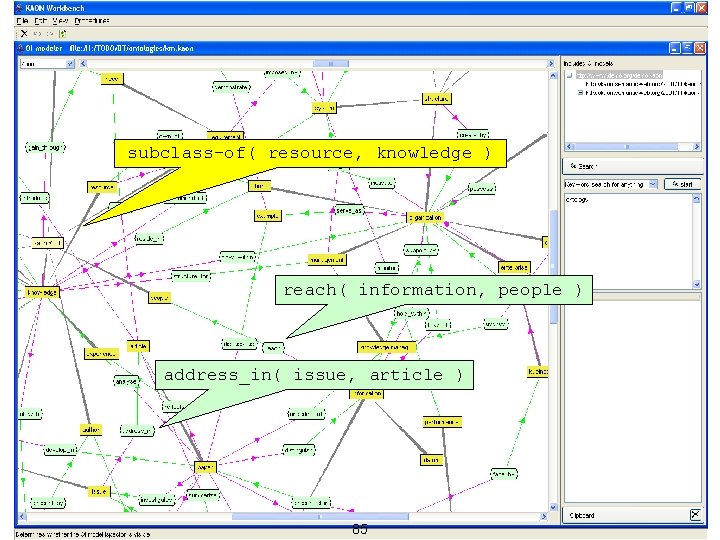Collapse the root included model node
The image size is (720, 540).
(x=570, y=75)
